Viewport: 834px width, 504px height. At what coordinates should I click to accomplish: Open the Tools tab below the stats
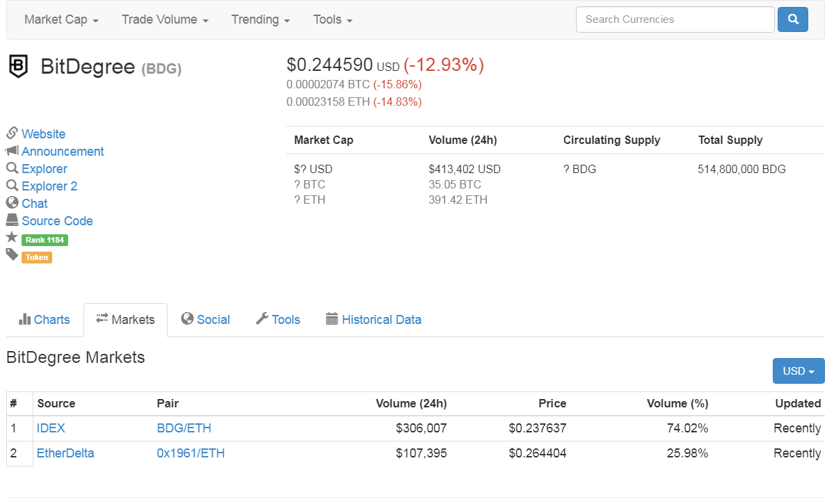coord(278,320)
